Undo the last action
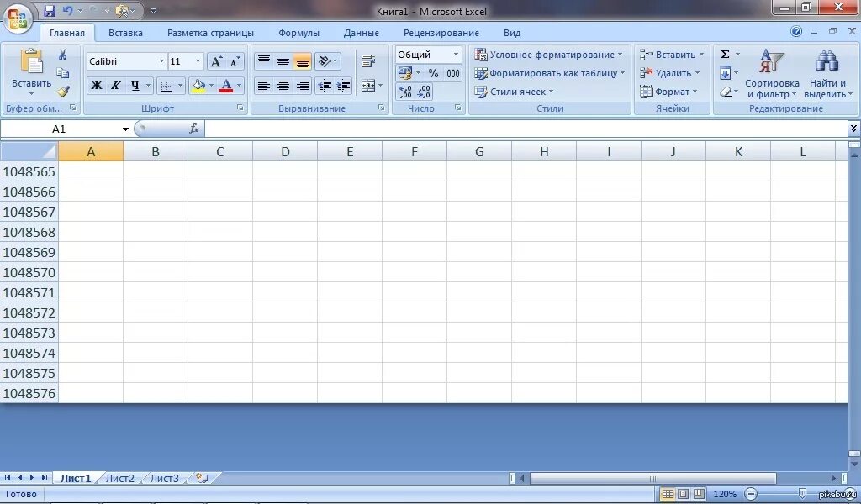The height and width of the screenshot is (504, 861). click(x=67, y=10)
